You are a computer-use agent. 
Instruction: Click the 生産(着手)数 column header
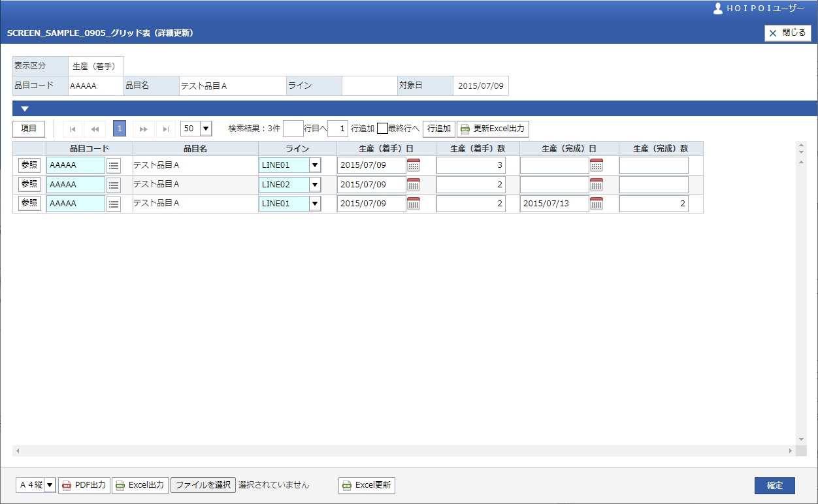point(478,149)
